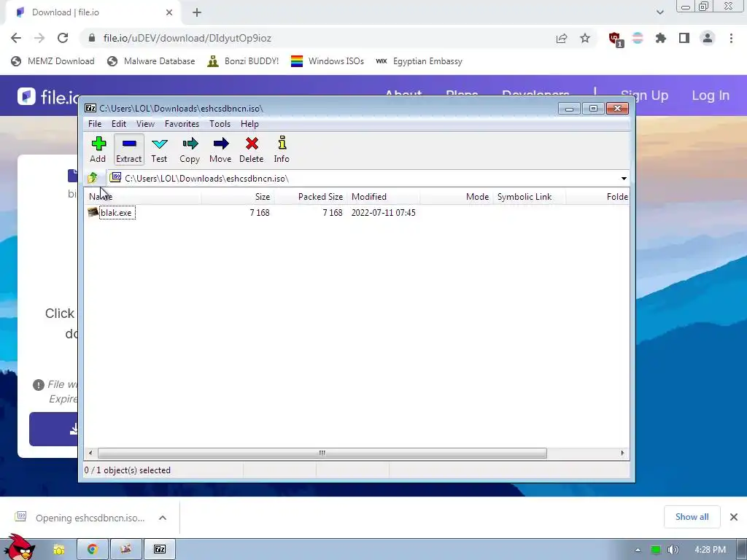The width and height of the screenshot is (747, 560).
Task: Open Chrome's three-dot menu
Action: click(x=731, y=38)
